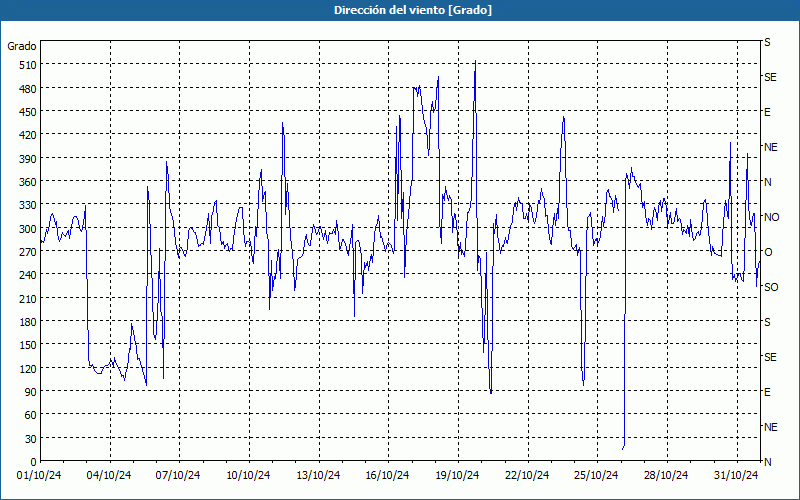Click the 19/10/24 x-axis date

coord(457,476)
